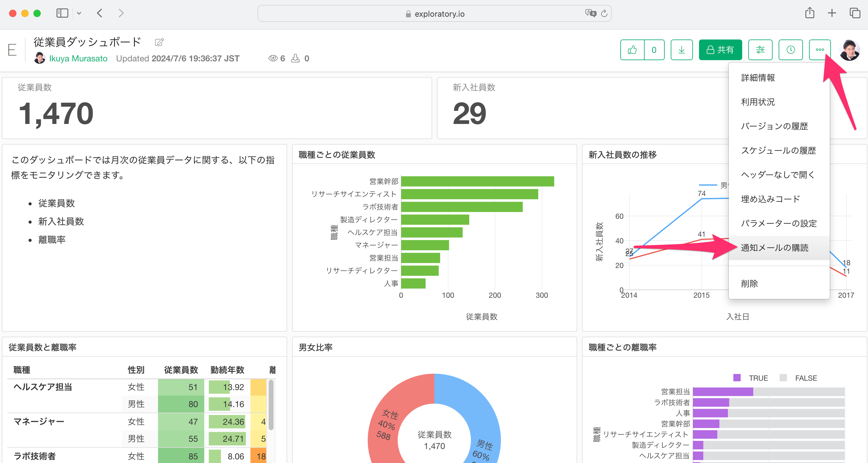
Task: Select 埋め込みコード from the menu
Action: coord(770,199)
